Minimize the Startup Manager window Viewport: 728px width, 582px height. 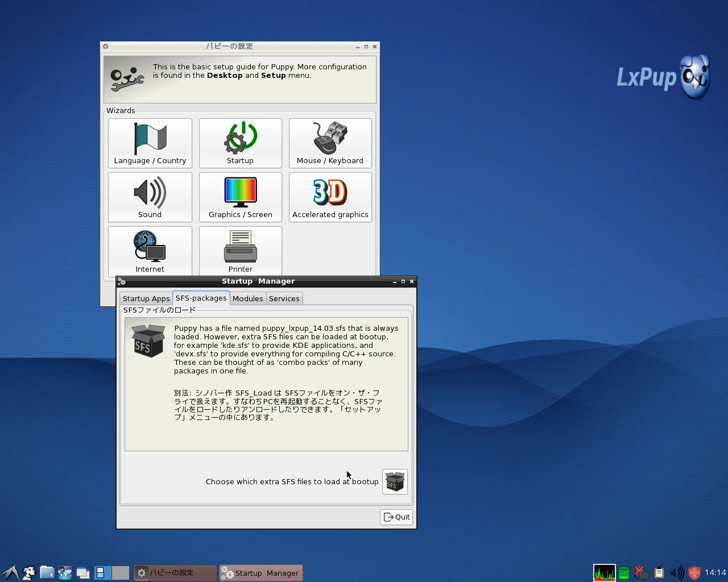395,281
